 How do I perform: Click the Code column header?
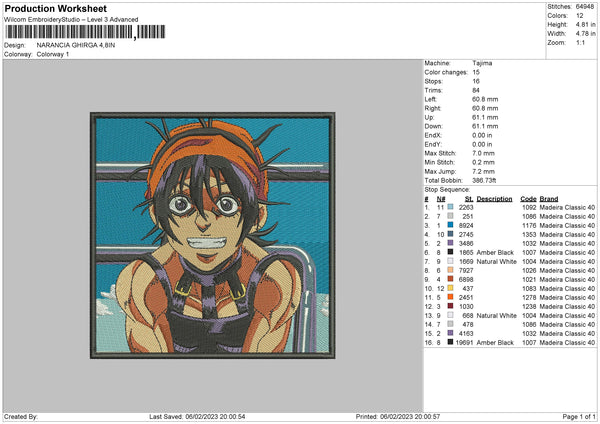coord(528,199)
